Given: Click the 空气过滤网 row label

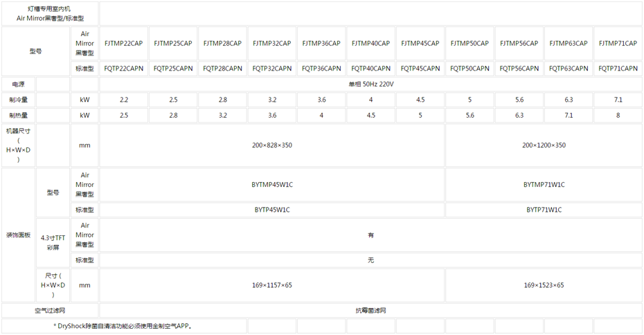Looking at the screenshot, I should 50,311.
